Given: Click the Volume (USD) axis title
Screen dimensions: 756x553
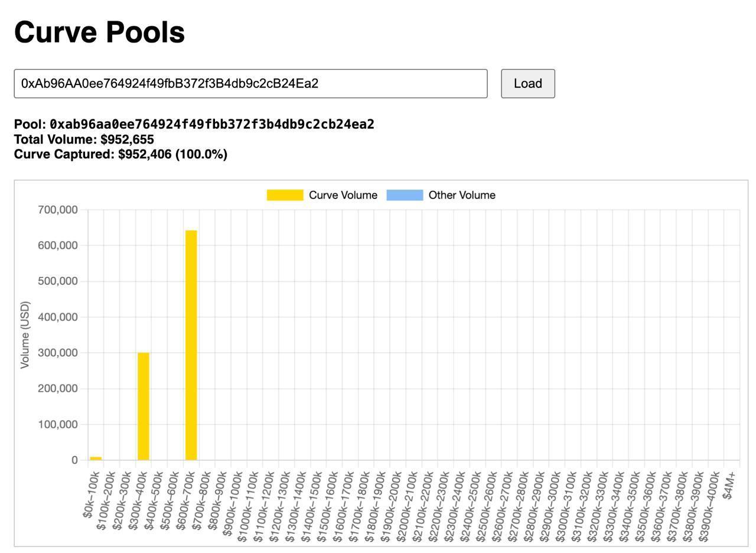Looking at the screenshot, I should click(25, 335).
